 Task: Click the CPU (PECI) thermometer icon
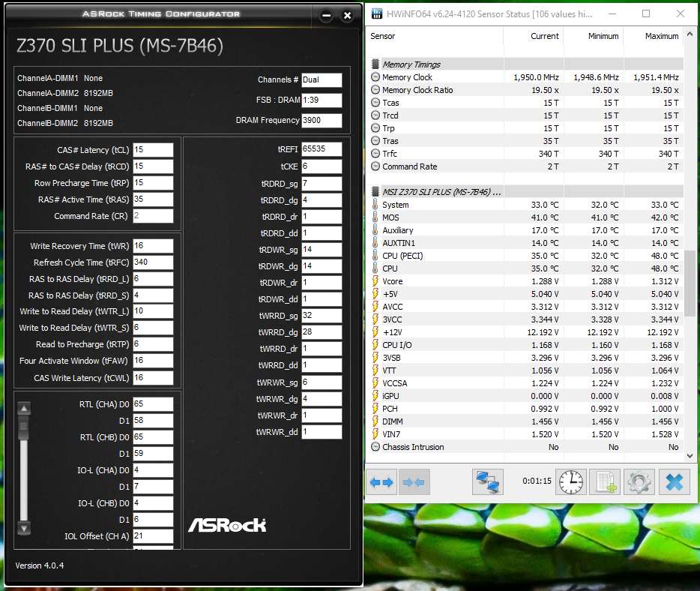tap(375, 256)
